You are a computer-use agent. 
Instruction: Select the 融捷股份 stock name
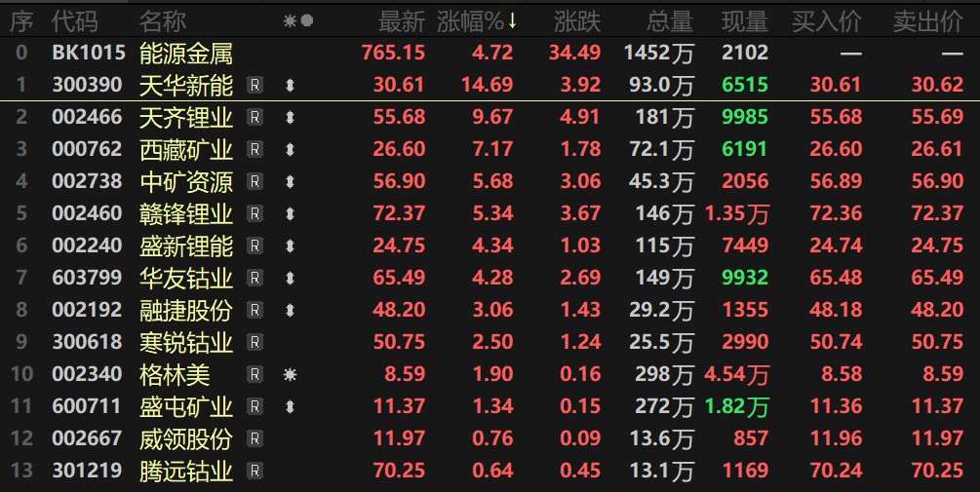(x=186, y=311)
